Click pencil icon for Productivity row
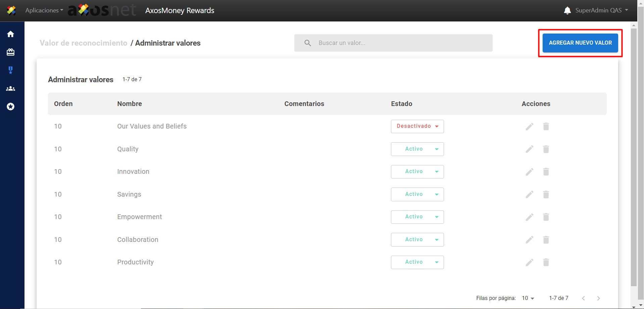Viewport: 644px width, 309px height. click(529, 262)
